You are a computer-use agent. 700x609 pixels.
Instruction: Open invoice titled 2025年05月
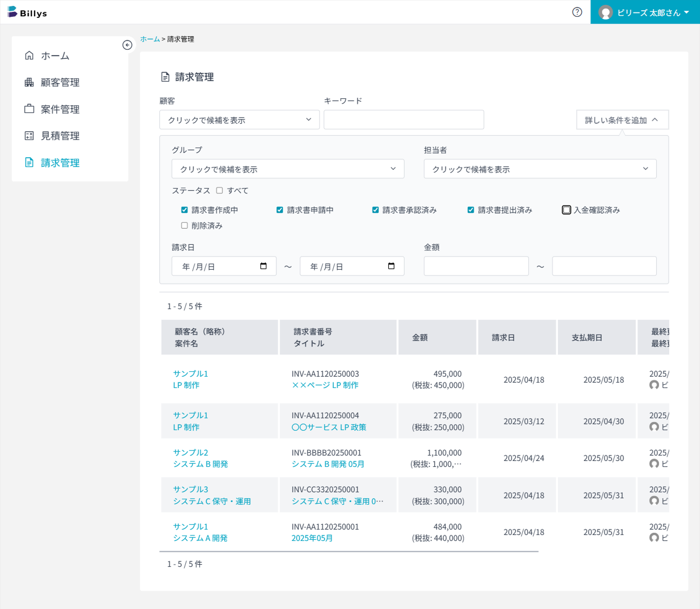tap(312, 538)
